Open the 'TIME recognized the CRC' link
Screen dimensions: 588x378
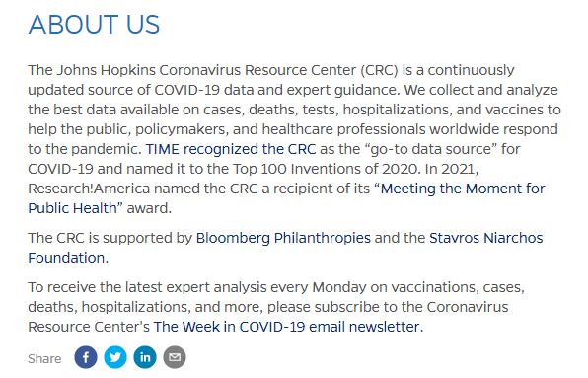231,149
